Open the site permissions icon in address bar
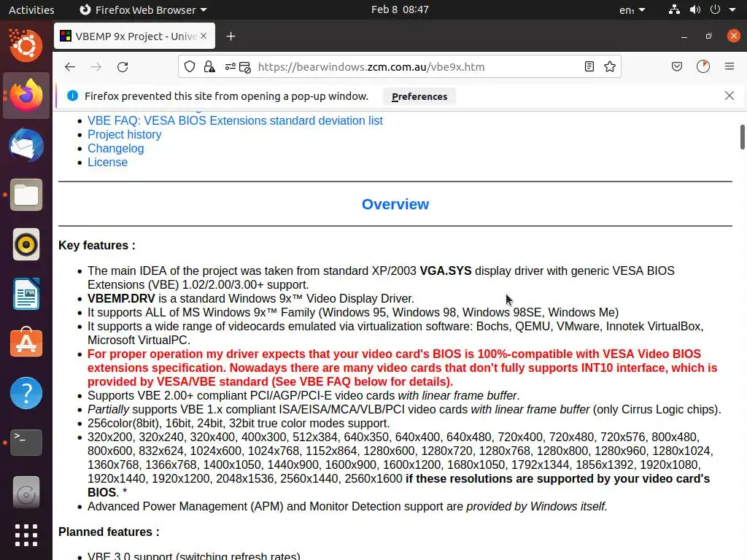Screen dimensions: 747x560 tap(230, 66)
